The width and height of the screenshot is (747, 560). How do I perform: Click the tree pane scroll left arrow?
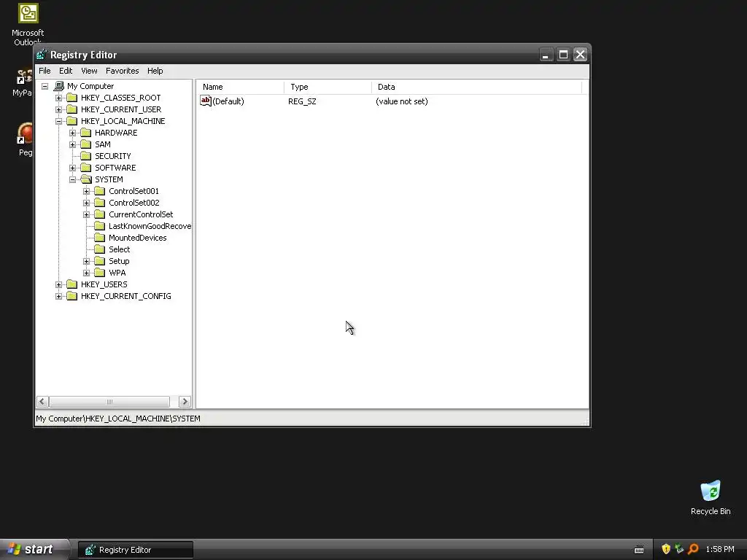42,402
